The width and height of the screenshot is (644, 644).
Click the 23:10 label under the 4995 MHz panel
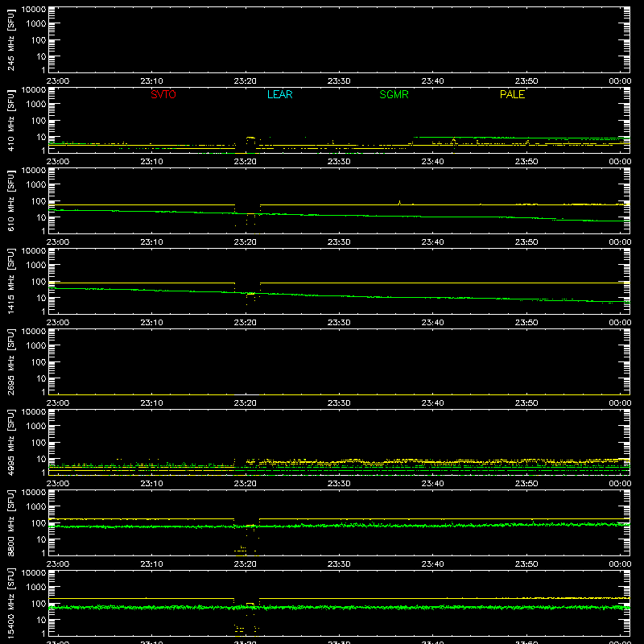151,484
